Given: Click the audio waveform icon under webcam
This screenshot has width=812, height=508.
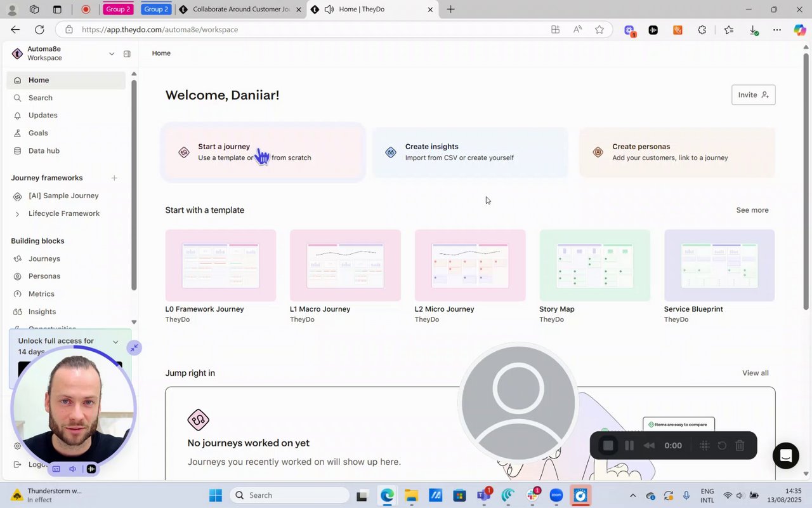Looking at the screenshot, I should click(91, 469).
